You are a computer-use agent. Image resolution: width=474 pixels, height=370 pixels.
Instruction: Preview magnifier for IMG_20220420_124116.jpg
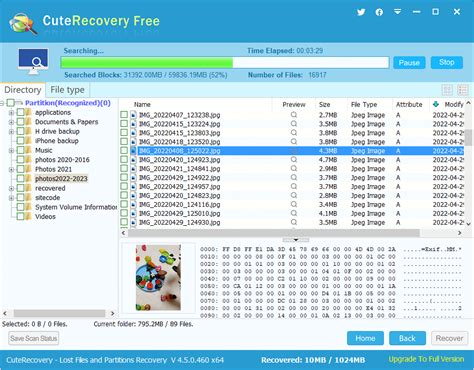click(294, 204)
